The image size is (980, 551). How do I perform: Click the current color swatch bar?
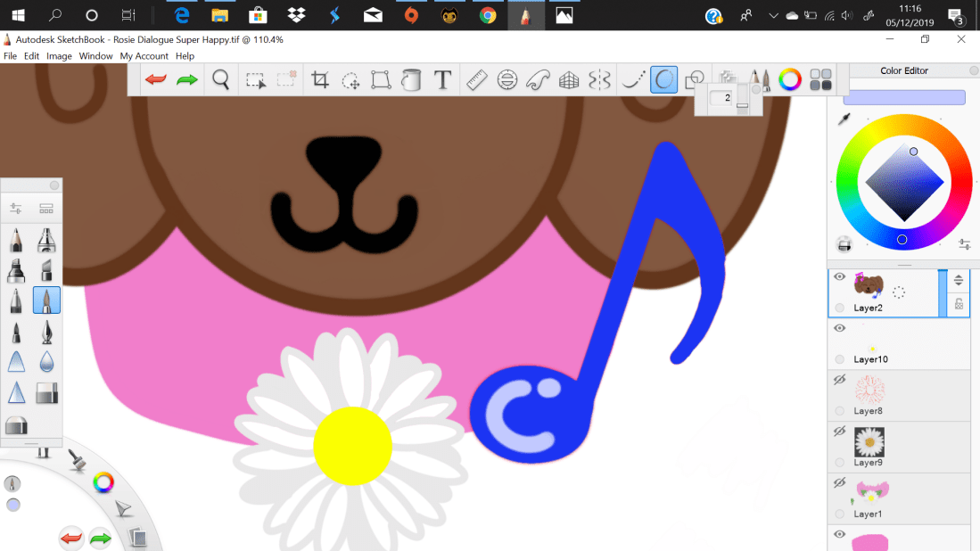904,97
